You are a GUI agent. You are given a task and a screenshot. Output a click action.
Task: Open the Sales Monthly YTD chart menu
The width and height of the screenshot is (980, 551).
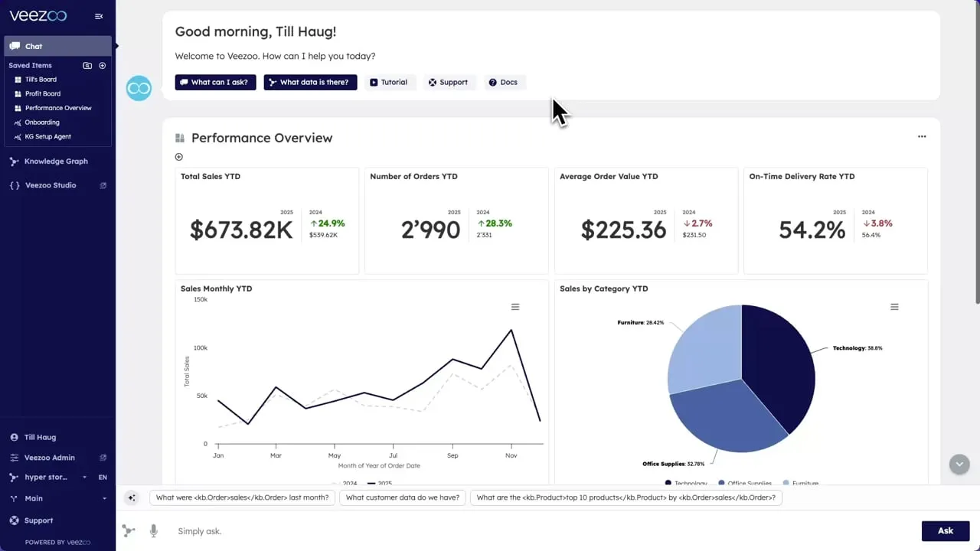(x=515, y=307)
